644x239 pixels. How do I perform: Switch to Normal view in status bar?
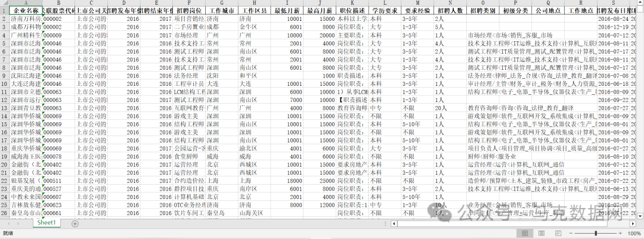point(525,233)
